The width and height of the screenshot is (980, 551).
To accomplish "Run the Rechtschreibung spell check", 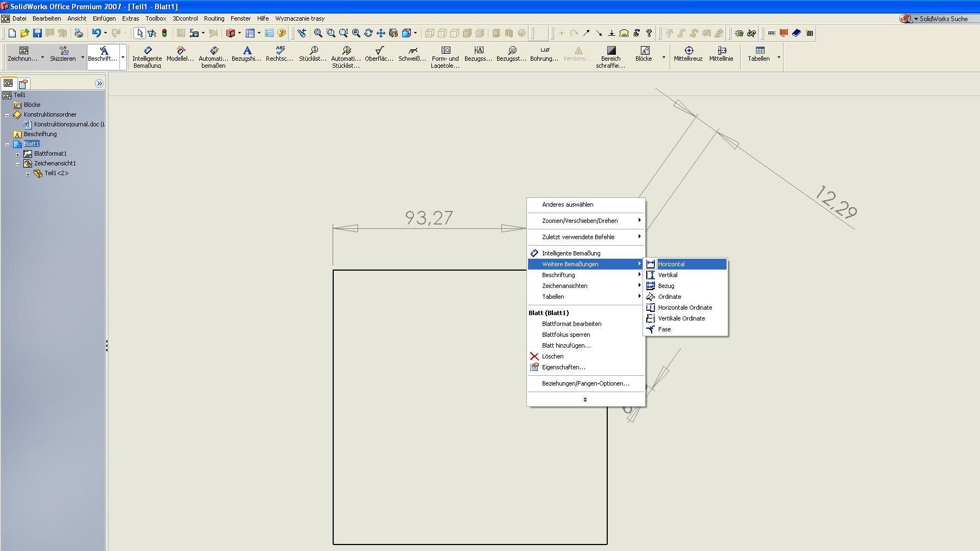I will [x=279, y=54].
